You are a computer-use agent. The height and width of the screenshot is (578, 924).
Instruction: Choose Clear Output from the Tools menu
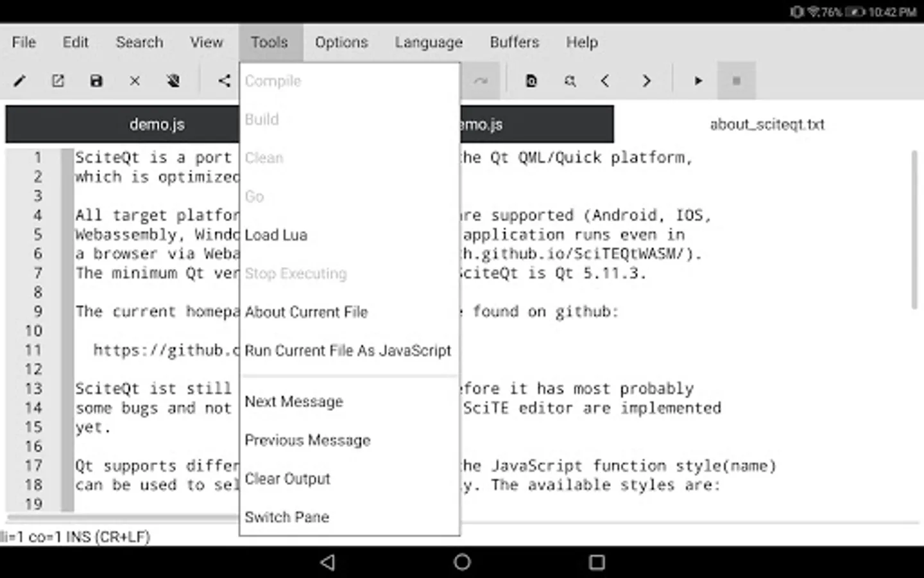[350, 479]
